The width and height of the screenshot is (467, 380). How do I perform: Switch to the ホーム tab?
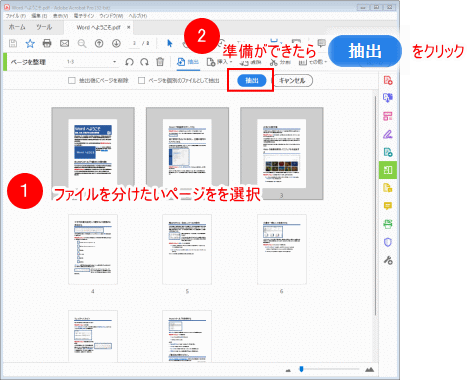click(x=17, y=27)
